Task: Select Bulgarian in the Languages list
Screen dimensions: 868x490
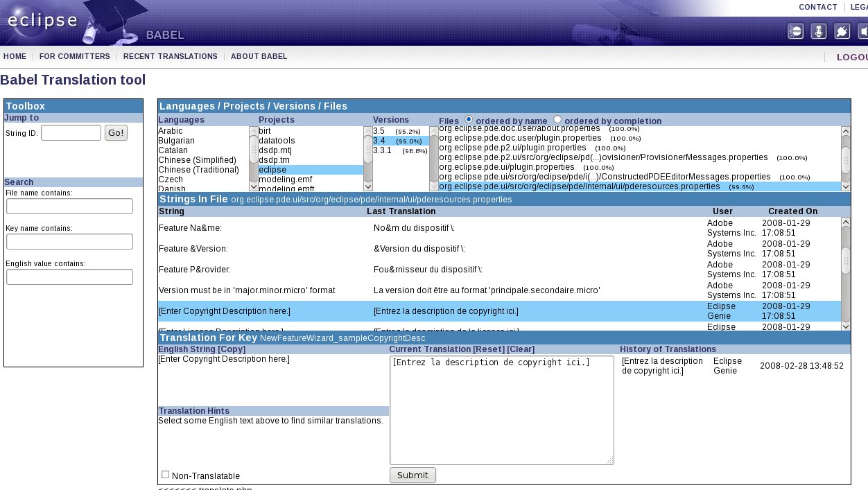Action: tap(203, 141)
